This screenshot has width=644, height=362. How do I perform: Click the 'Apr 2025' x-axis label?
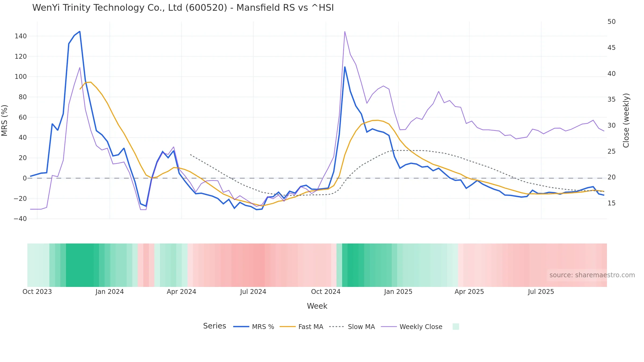469,292
